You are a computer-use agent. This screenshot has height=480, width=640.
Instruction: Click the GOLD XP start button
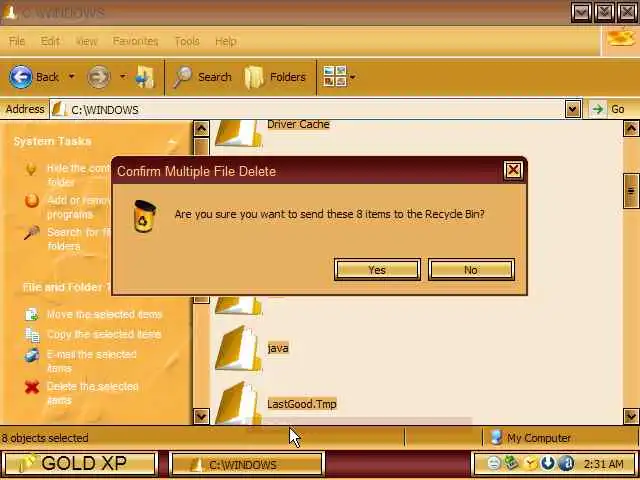pos(81,464)
